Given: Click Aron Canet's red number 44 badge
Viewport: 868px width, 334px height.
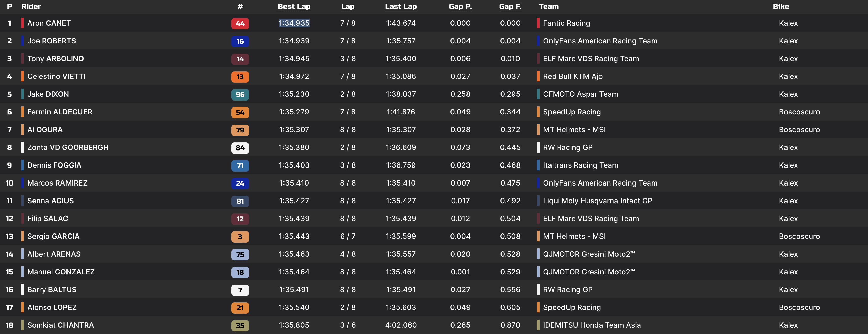Looking at the screenshot, I should point(240,24).
